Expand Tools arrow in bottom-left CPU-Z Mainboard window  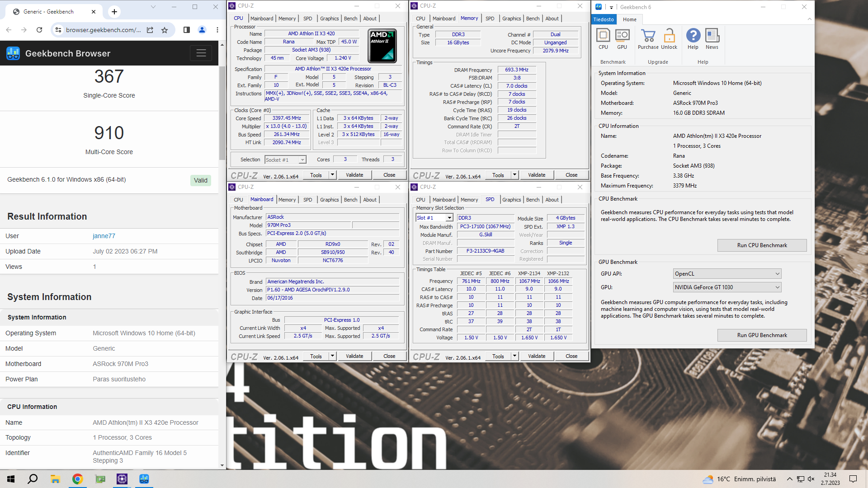[332, 356]
